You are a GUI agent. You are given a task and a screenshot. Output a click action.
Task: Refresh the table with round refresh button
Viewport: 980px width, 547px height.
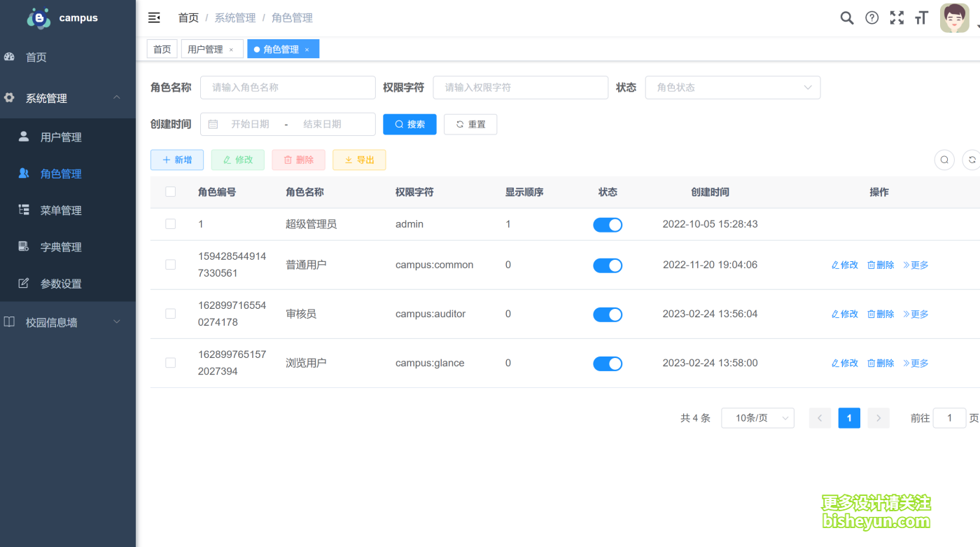tap(972, 160)
